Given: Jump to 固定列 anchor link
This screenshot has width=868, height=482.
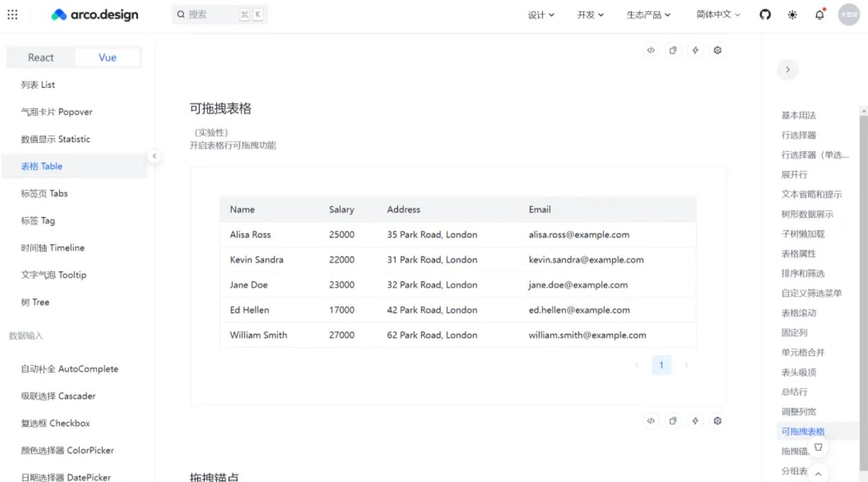Looking at the screenshot, I should [794, 333].
